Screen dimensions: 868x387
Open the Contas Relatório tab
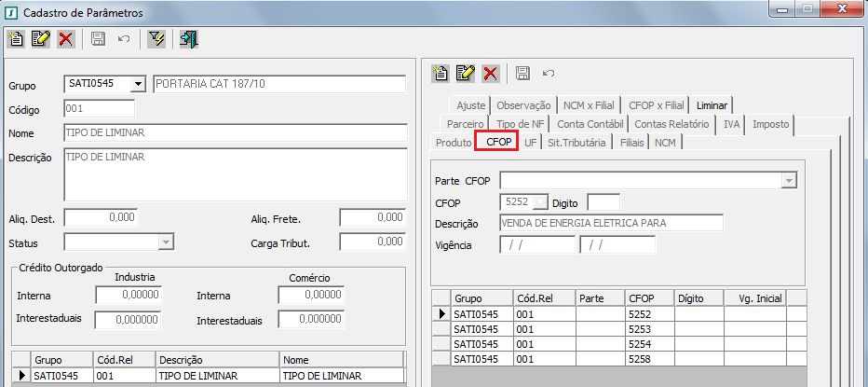tap(671, 124)
